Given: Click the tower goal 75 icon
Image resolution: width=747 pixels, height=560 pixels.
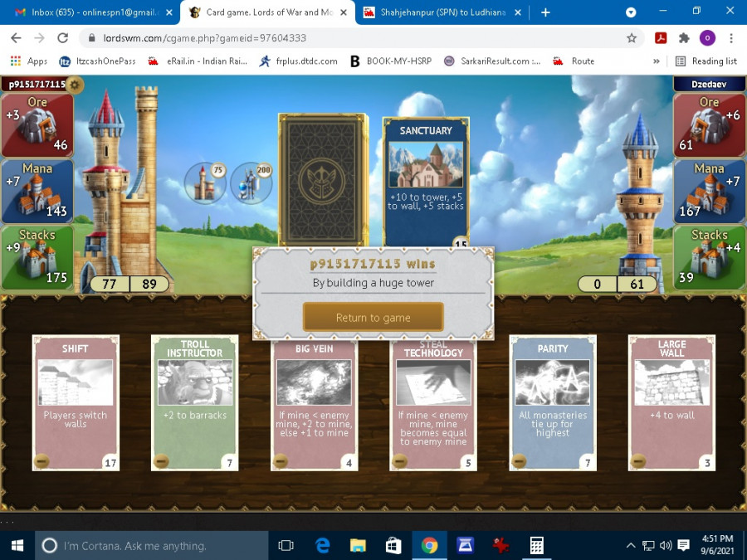Looking at the screenshot, I should point(205,183).
